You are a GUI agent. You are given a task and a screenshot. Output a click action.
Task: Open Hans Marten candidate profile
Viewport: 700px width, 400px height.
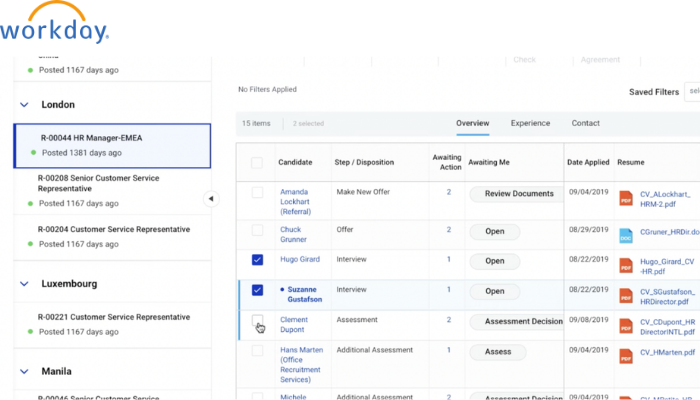[x=302, y=365]
